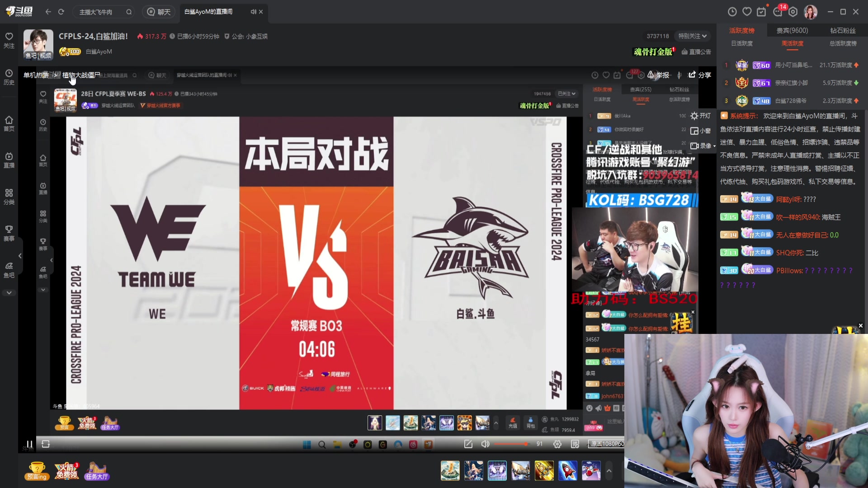Viewport: 868px width, 488px height.
Task: Pause the video player
Action: click(29, 444)
